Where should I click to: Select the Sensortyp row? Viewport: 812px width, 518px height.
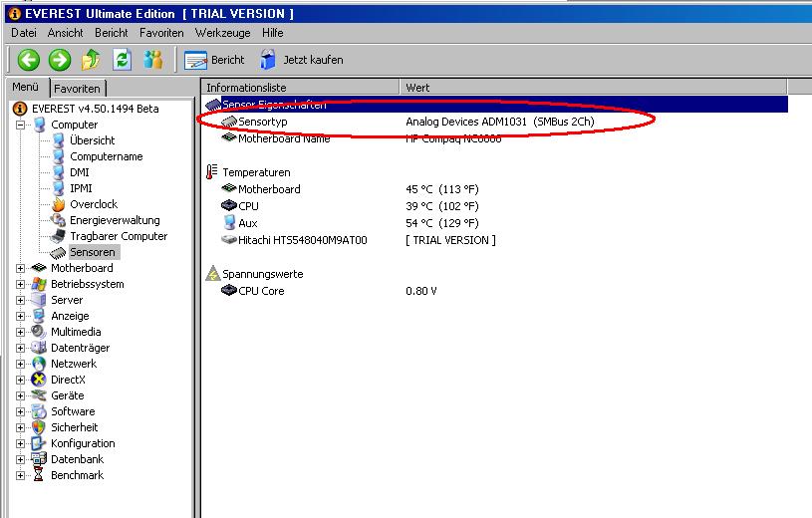click(x=496, y=122)
